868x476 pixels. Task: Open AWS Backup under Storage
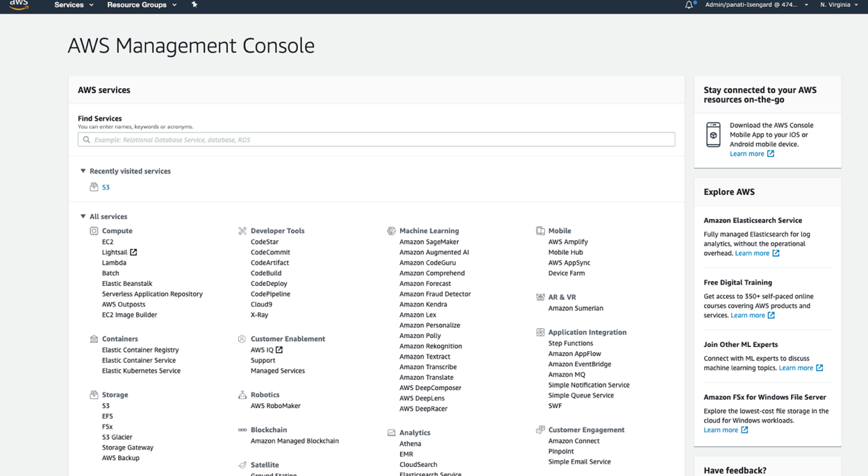[121, 458]
